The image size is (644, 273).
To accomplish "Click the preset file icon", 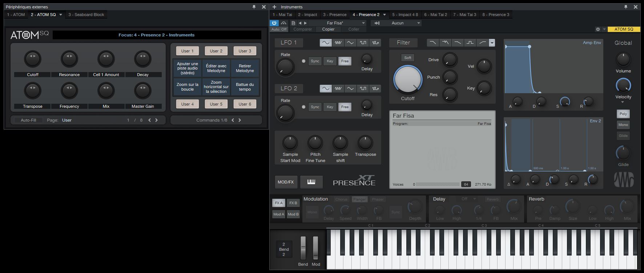I will click(x=293, y=23).
